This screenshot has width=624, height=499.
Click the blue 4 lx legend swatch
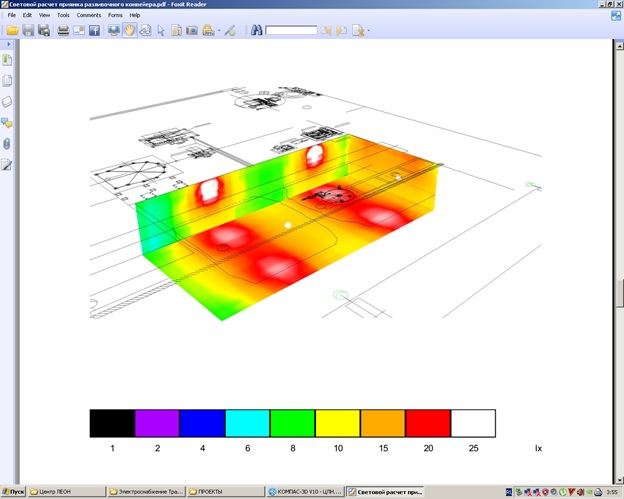pos(202,423)
